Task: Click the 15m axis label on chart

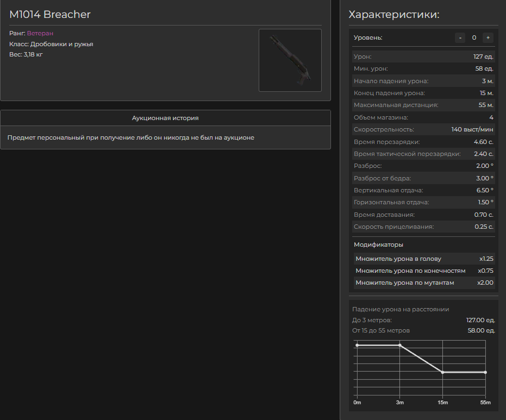Action: point(443,403)
